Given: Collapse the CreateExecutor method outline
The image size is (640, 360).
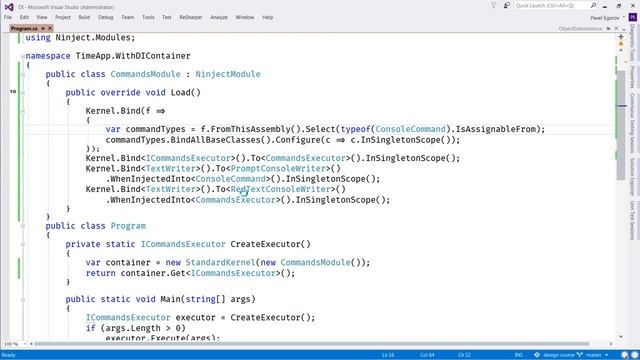Looking at the screenshot, I should click(23, 244).
